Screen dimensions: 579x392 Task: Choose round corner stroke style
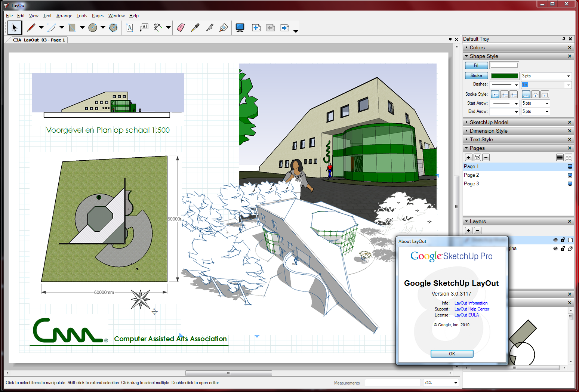coord(505,95)
